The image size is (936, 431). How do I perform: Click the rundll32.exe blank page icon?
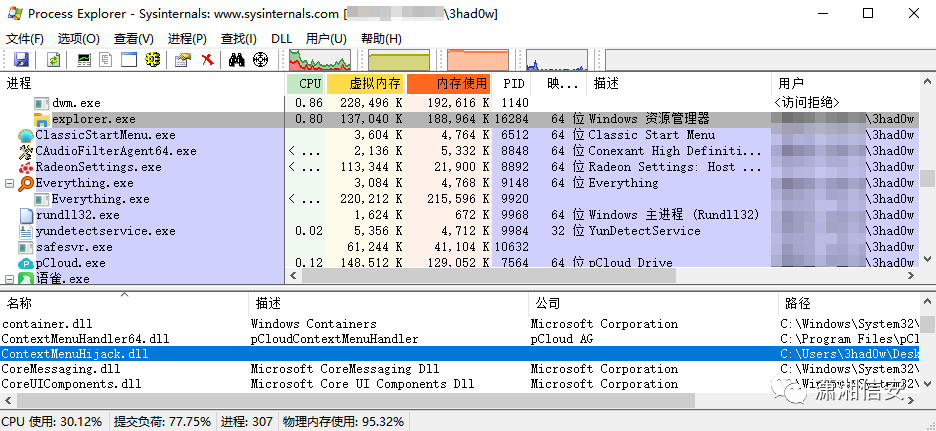(26, 215)
